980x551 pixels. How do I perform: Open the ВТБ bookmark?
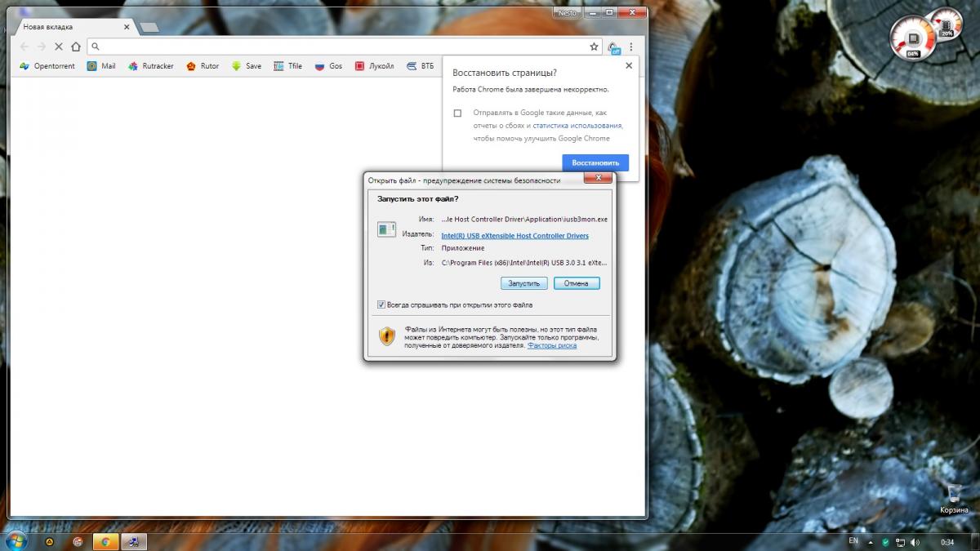(x=420, y=66)
